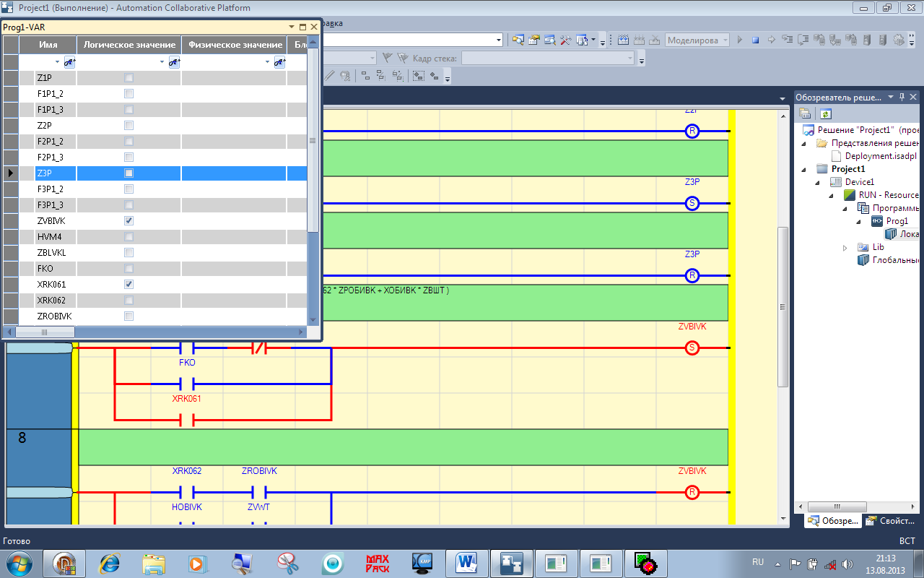Open the Моделирова mode dropdown
The height and width of the screenshot is (578, 924).
coord(725,40)
